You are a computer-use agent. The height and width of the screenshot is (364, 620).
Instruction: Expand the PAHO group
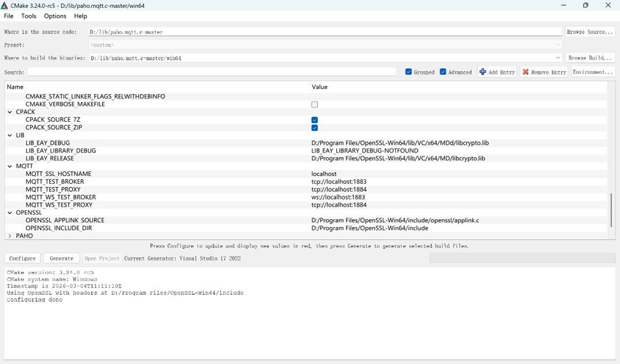(10, 236)
